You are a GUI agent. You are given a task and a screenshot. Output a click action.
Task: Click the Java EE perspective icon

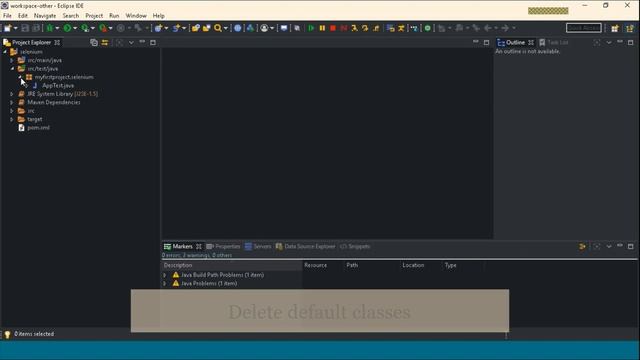pyautogui.click(x=630, y=28)
